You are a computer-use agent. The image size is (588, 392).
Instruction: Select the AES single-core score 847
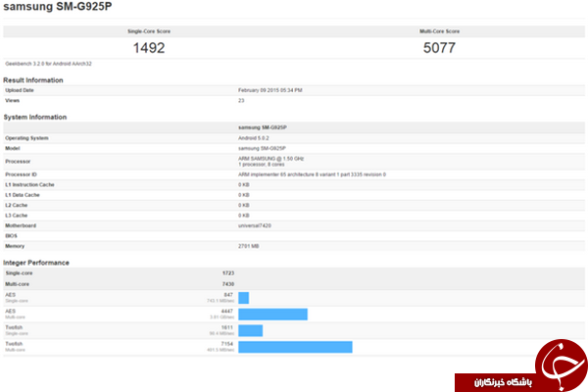pyautogui.click(x=228, y=295)
